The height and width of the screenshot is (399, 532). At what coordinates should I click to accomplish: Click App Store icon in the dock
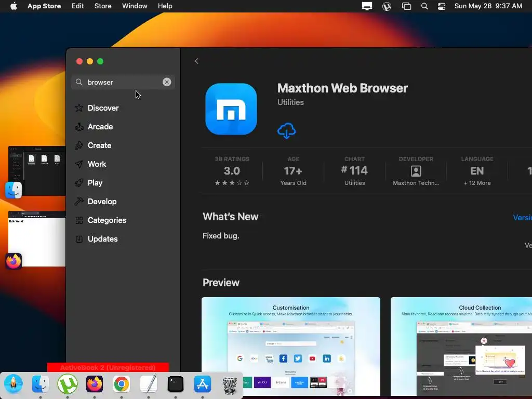point(203,384)
